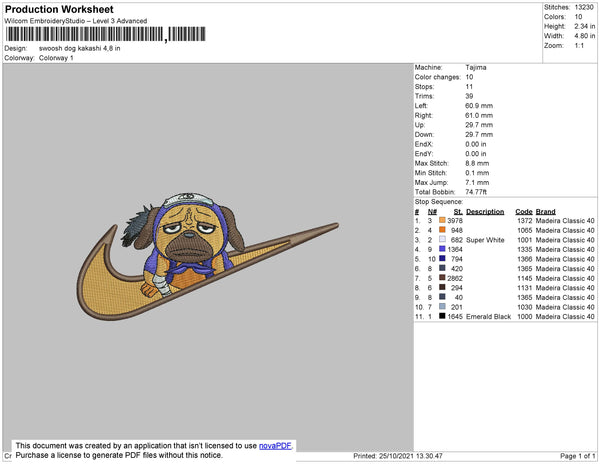
Task: Click thread code '1372' in stop 1
Action: point(524,221)
